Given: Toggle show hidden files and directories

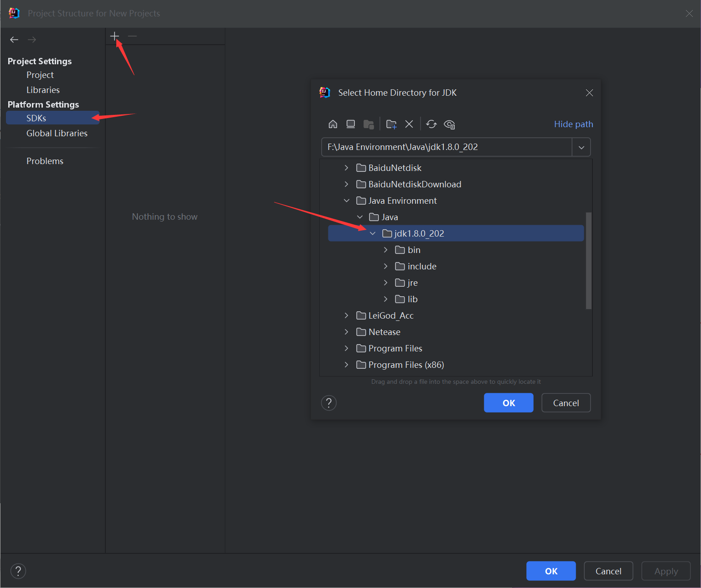Looking at the screenshot, I should 449,124.
